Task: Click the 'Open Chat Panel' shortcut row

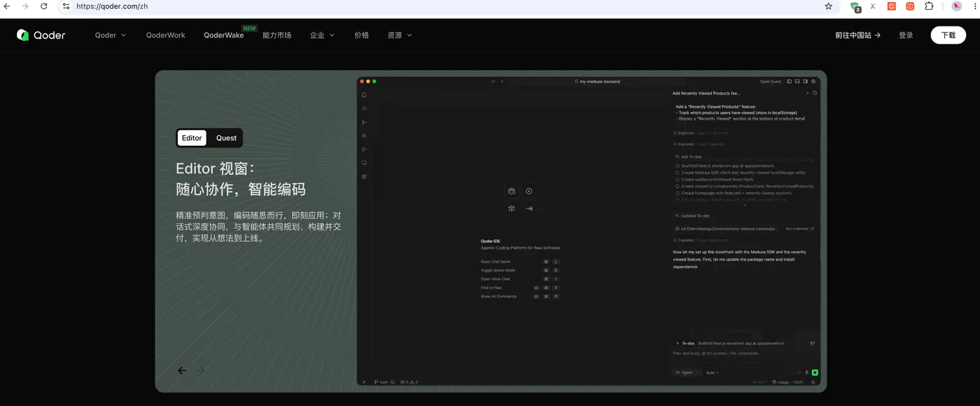Action: (520, 262)
